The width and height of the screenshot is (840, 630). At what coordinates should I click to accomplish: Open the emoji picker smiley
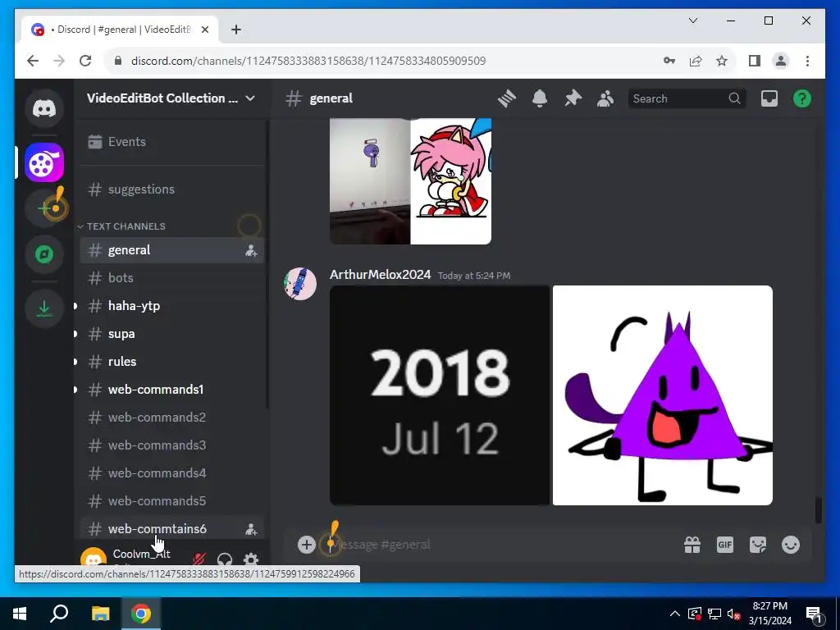pyautogui.click(x=791, y=545)
